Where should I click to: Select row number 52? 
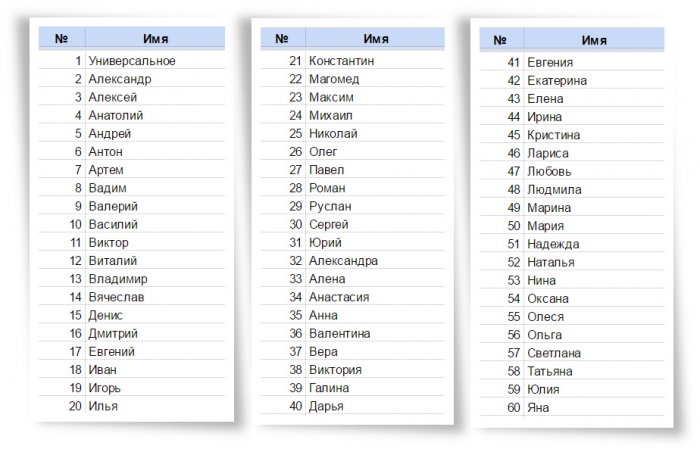pyautogui.click(x=514, y=262)
